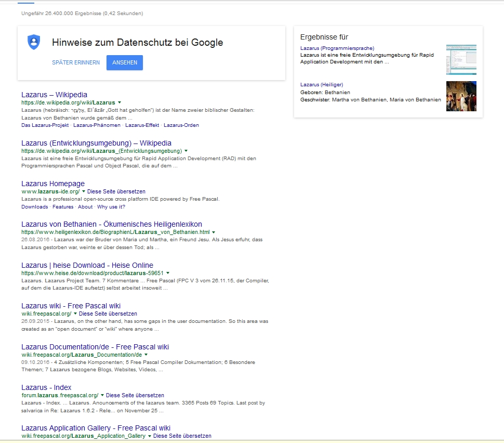This screenshot has width=504, height=443.
Task: Click the Lazarus (Programmiersprache) thumbnail image
Action: [x=461, y=60]
